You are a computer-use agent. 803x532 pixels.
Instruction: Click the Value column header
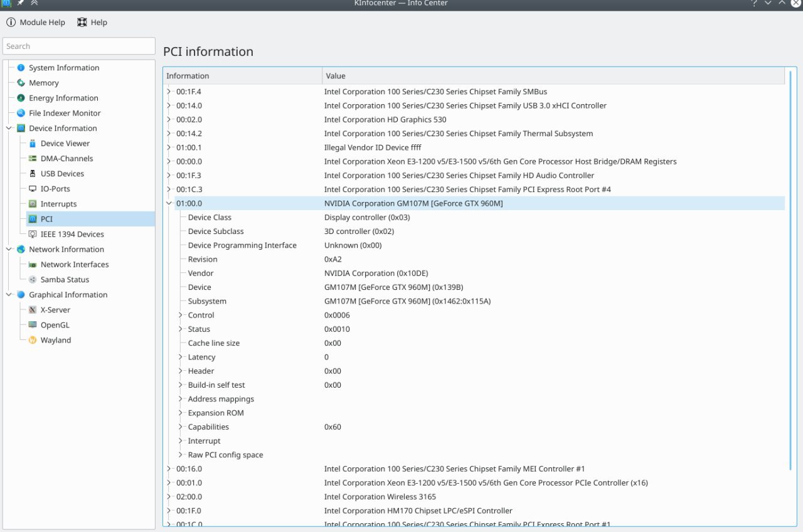(x=553, y=76)
